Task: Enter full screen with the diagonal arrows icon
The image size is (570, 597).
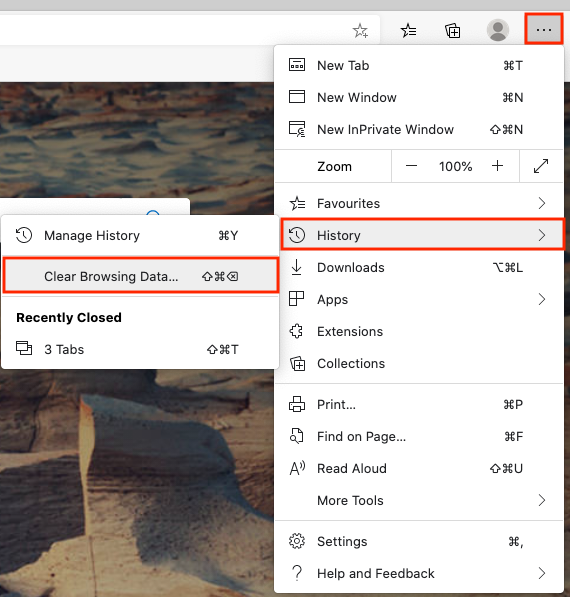Action: tap(541, 166)
